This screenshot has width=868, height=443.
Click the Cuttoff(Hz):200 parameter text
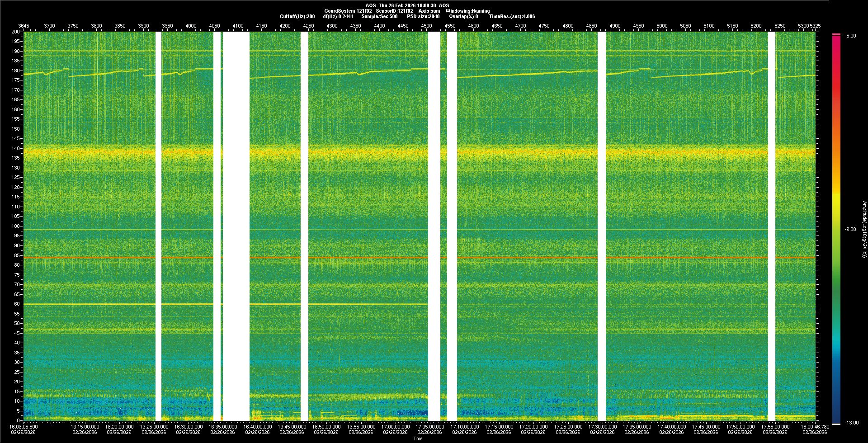(x=297, y=16)
